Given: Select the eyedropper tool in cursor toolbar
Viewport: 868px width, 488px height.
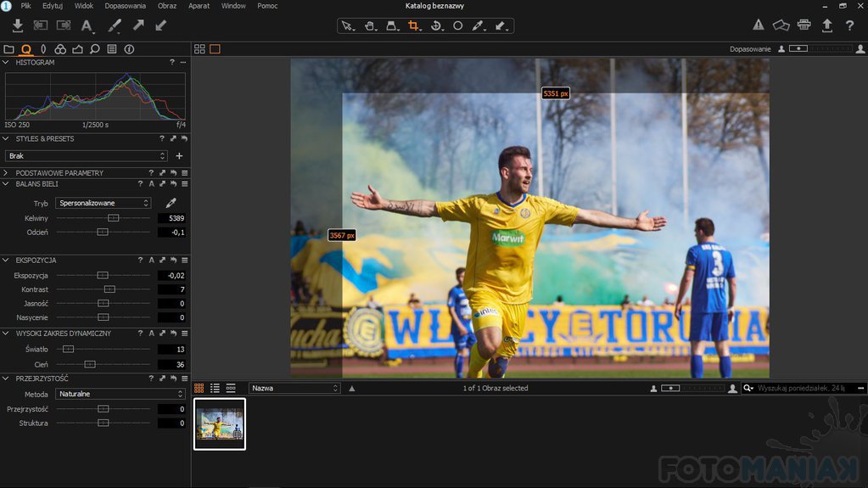Looking at the screenshot, I should coord(479,25).
